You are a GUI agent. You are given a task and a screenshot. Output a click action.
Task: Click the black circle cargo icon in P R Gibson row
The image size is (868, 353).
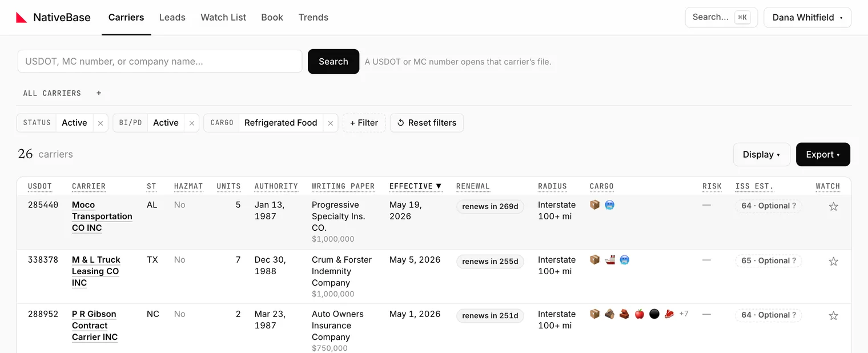[x=654, y=314]
